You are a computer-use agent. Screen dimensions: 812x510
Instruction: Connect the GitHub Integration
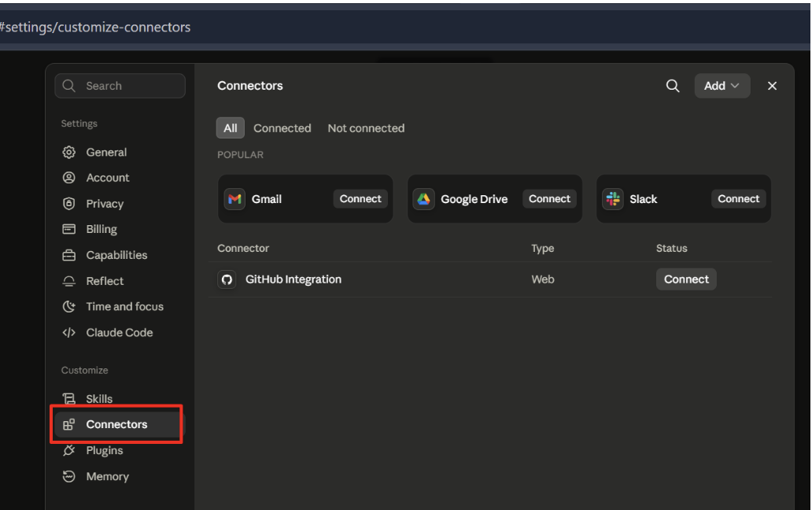point(686,279)
